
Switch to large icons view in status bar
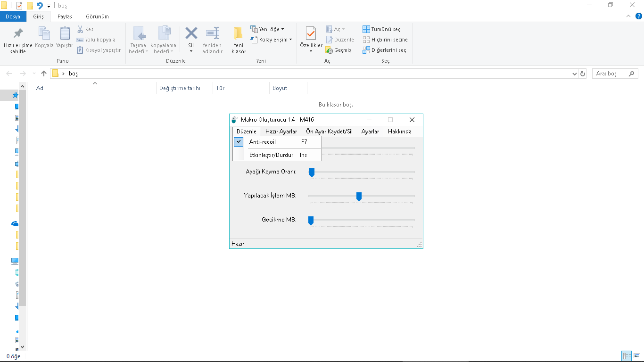[637, 356]
